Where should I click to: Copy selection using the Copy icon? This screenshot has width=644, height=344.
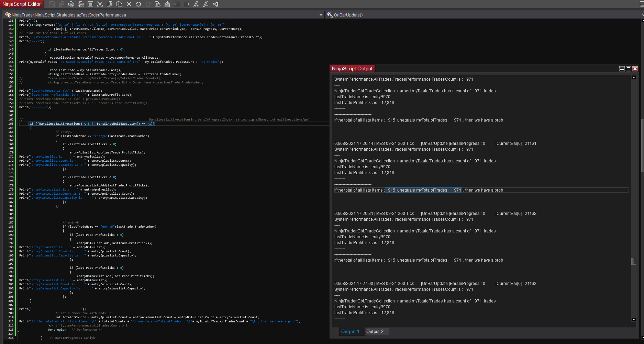110,4
